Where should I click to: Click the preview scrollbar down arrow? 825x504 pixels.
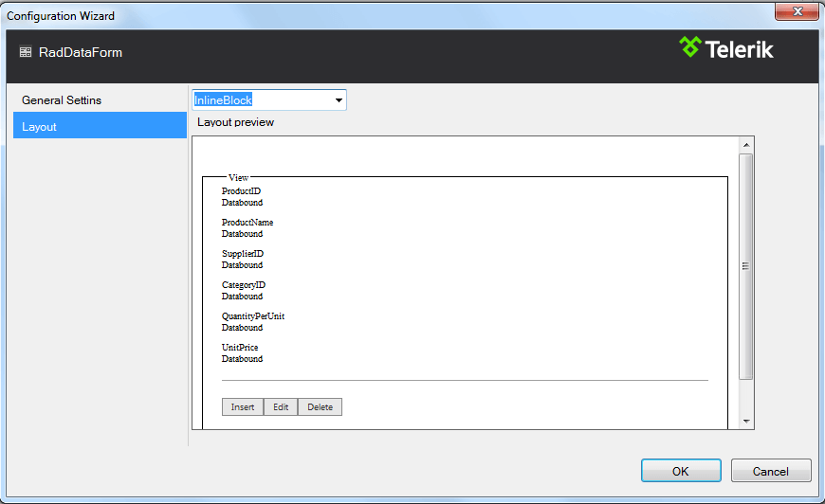746,421
